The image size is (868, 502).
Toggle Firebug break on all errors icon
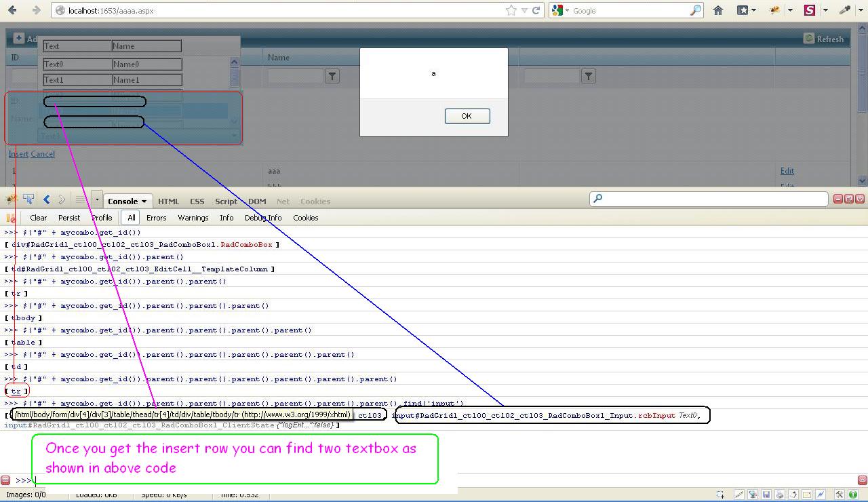coord(11,218)
